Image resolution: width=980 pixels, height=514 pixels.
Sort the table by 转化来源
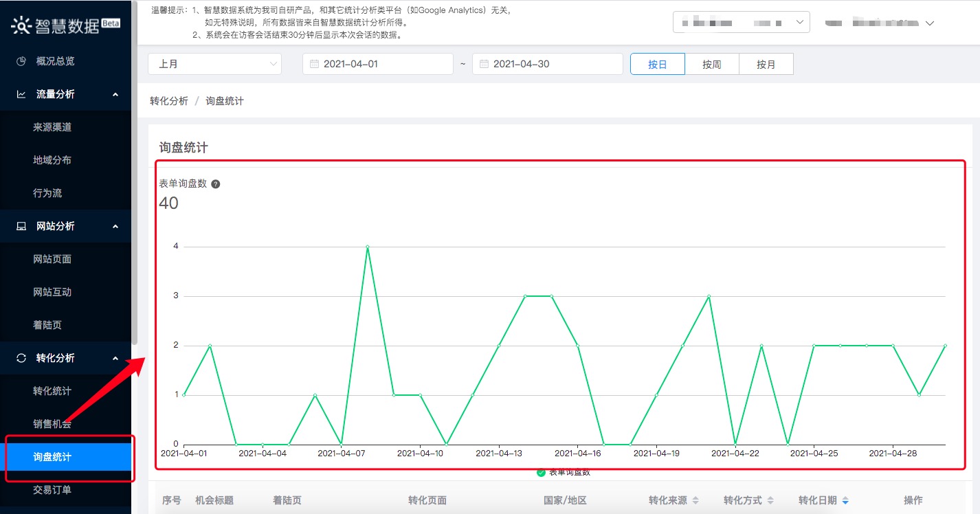[x=695, y=500]
